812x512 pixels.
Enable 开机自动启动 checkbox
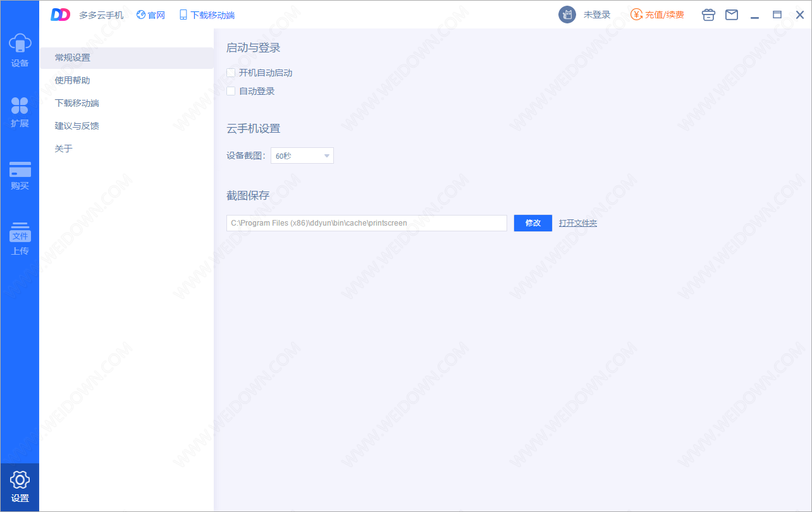tap(231, 73)
